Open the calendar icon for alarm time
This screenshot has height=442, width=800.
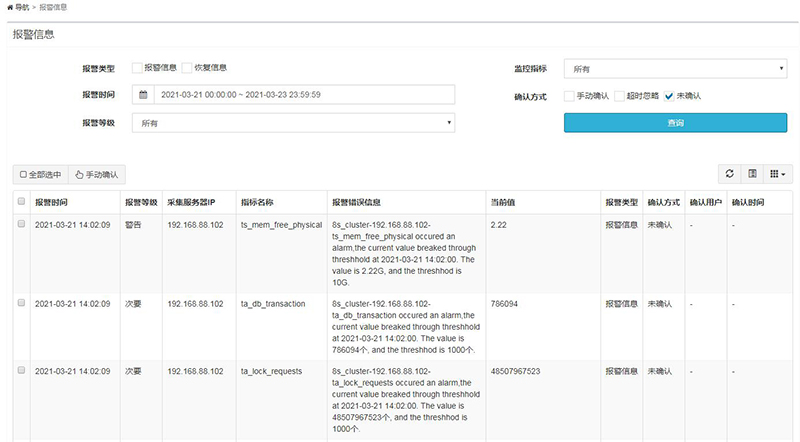(143, 95)
